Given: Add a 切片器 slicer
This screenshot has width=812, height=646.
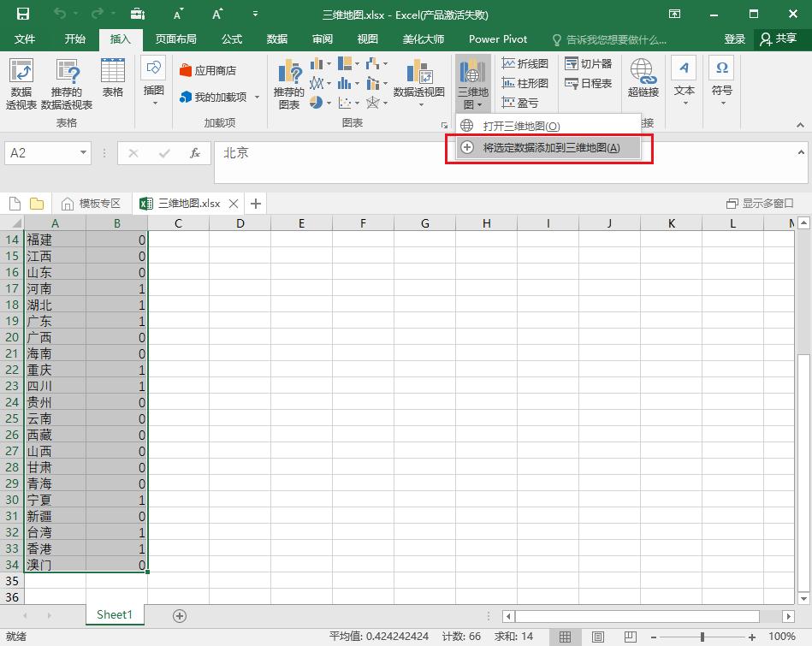Looking at the screenshot, I should (x=588, y=64).
